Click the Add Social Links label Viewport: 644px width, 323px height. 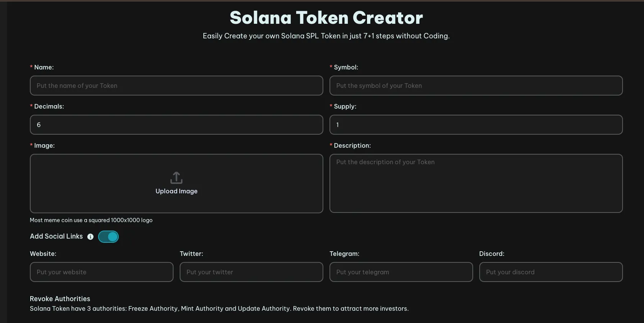coord(56,236)
